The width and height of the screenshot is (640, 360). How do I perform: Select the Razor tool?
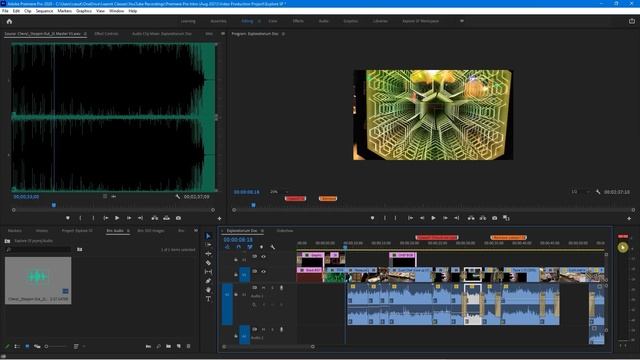coord(208,262)
